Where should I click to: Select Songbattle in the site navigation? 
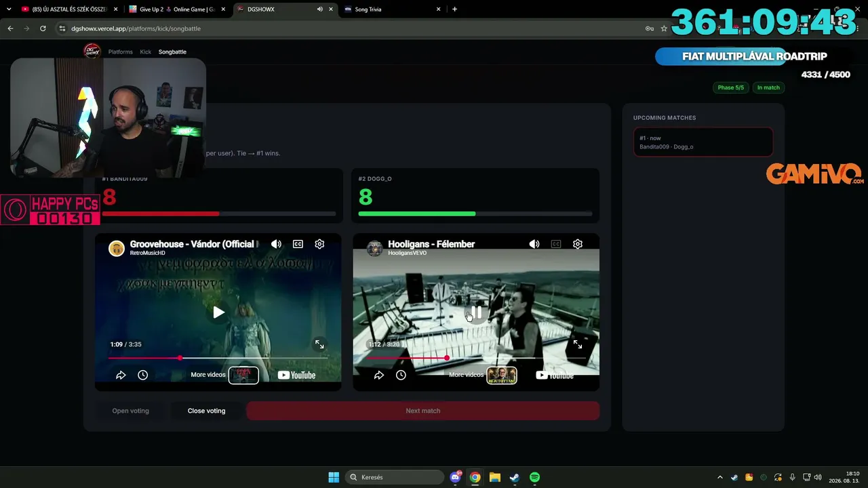point(172,52)
